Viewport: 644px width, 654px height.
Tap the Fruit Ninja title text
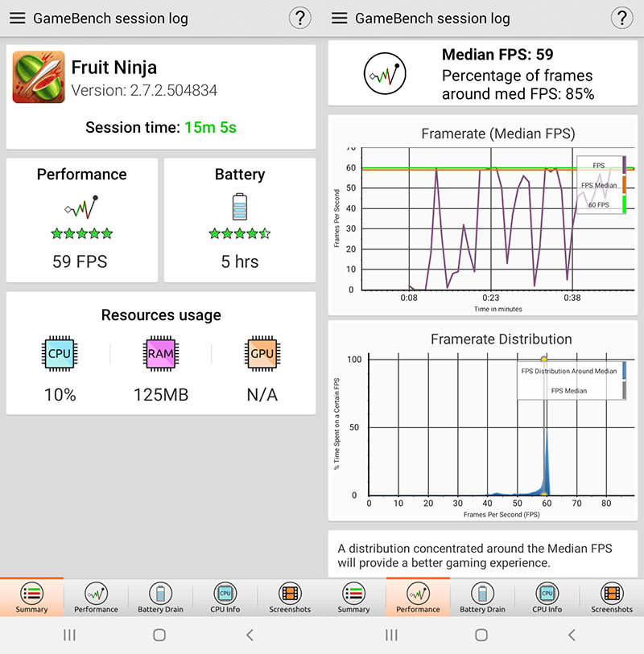pyautogui.click(x=114, y=67)
